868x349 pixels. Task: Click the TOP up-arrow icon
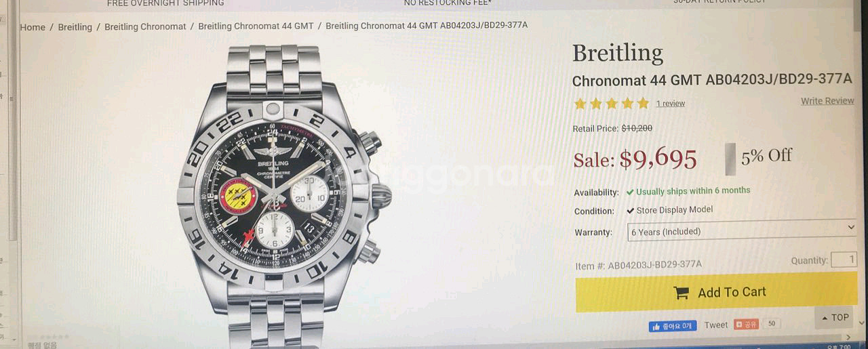825,318
